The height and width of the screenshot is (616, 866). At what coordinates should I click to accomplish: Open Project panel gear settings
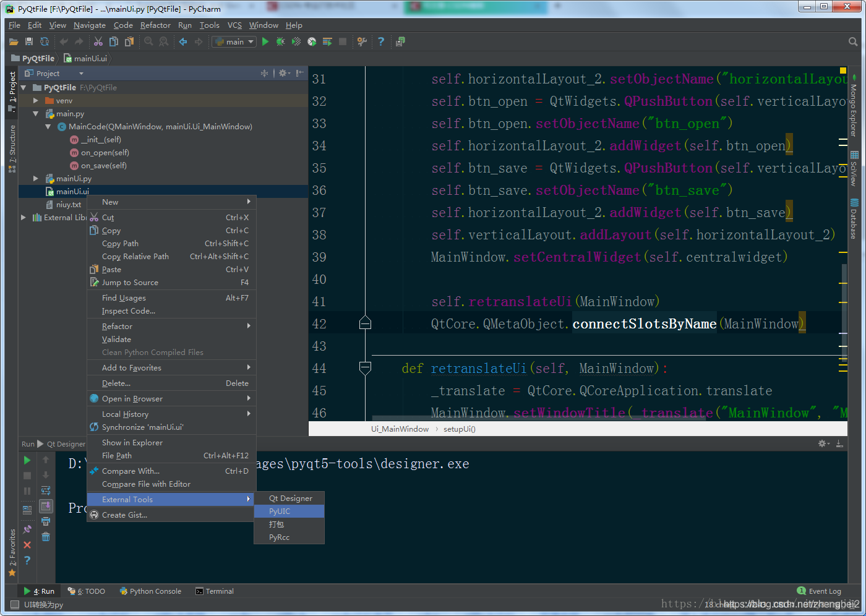[x=283, y=73]
